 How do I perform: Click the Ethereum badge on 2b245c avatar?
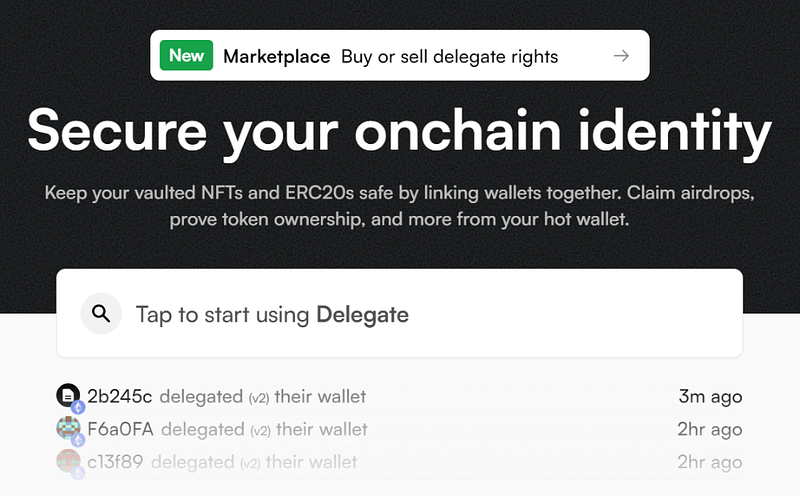tap(78, 407)
